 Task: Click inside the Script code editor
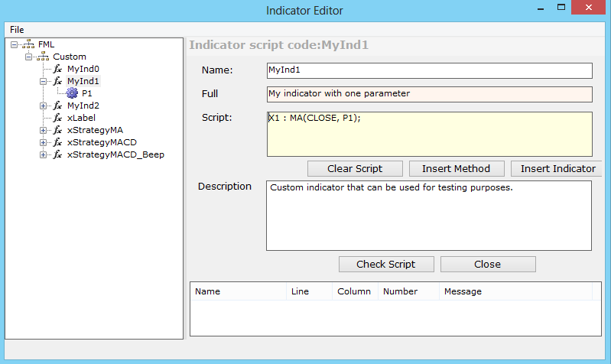[x=428, y=135]
